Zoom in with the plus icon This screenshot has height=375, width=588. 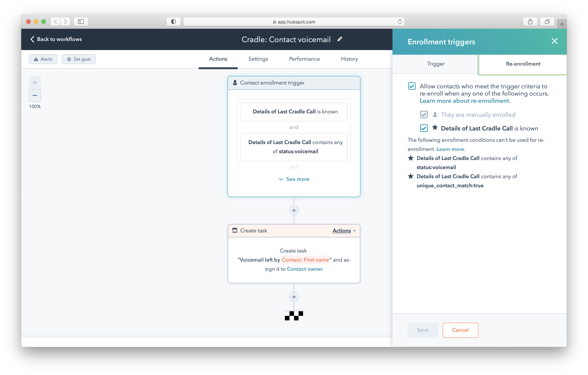pyautogui.click(x=35, y=83)
